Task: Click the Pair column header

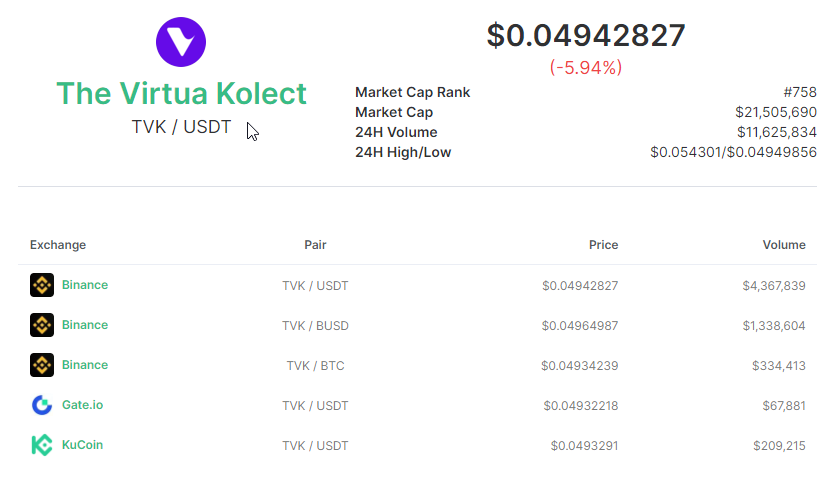Action: click(315, 245)
